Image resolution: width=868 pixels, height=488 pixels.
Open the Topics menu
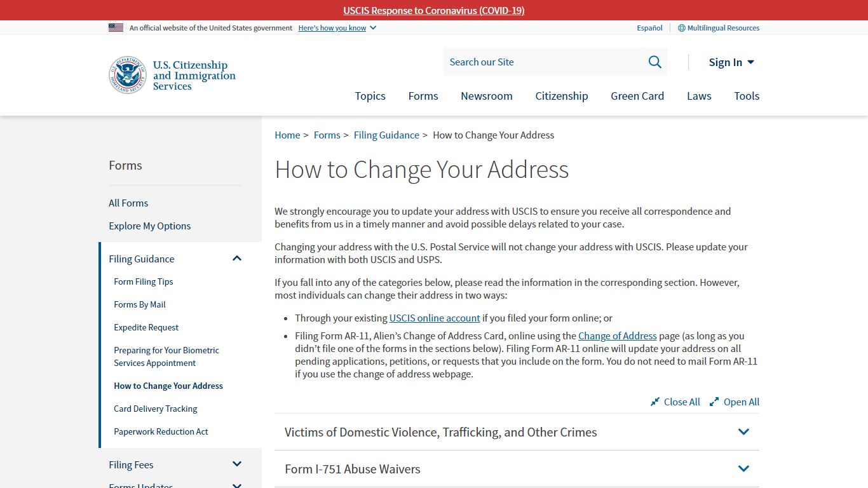(370, 96)
